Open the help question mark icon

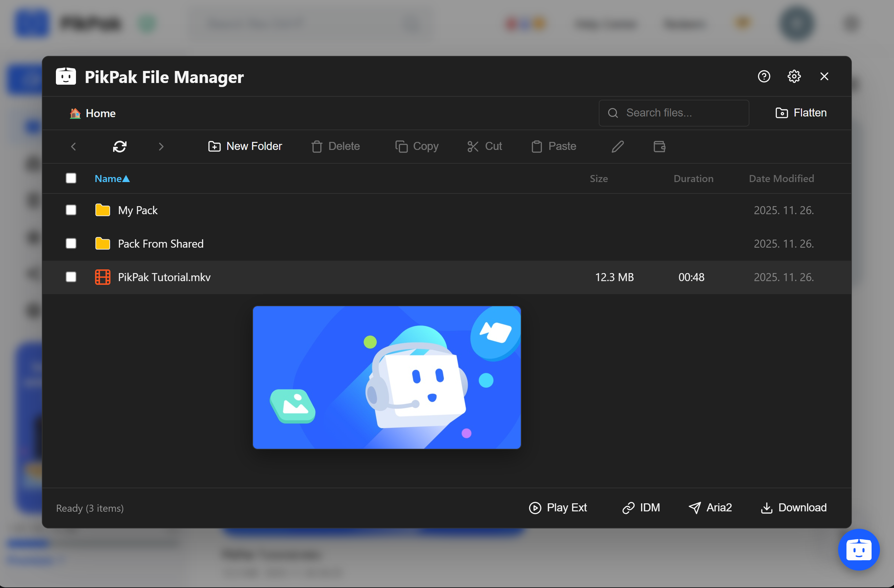point(764,77)
